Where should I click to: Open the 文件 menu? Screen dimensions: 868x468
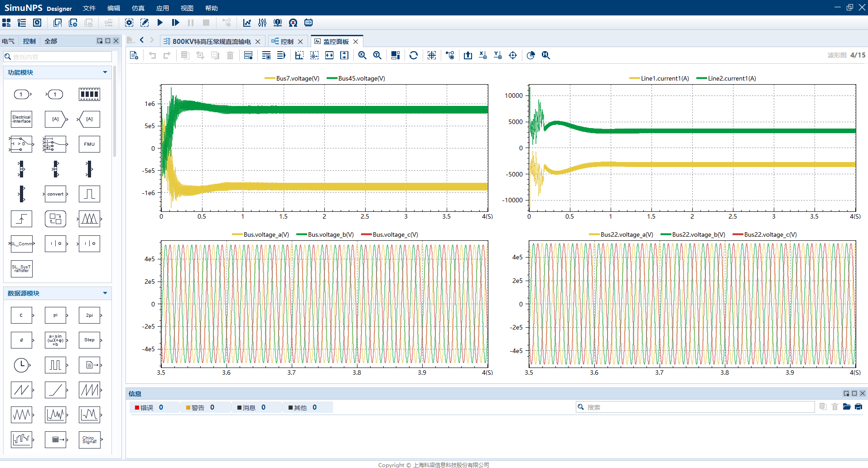[89, 8]
